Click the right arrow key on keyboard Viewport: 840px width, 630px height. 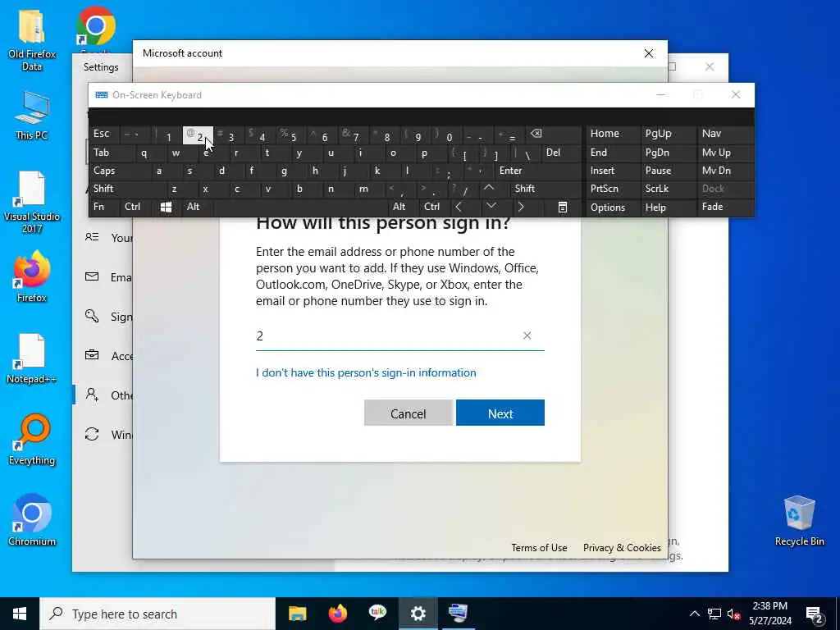[x=521, y=208]
